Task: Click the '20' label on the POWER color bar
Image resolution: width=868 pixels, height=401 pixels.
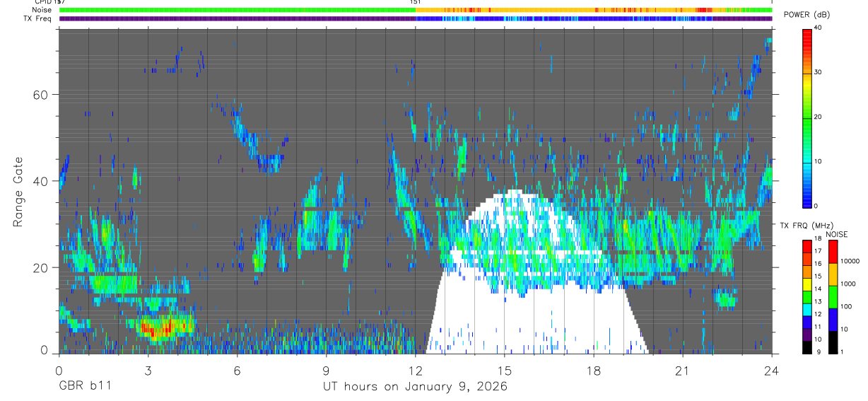Action: click(x=818, y=117)
